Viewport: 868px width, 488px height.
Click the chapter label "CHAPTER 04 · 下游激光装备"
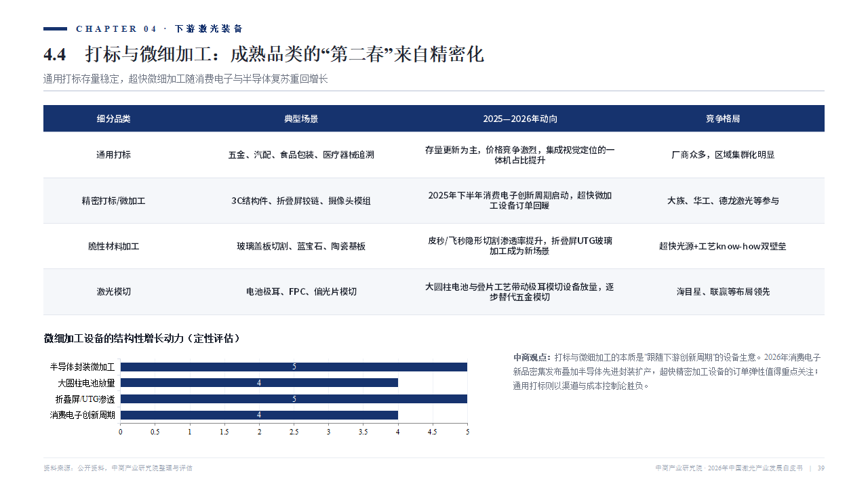(159, 29)
